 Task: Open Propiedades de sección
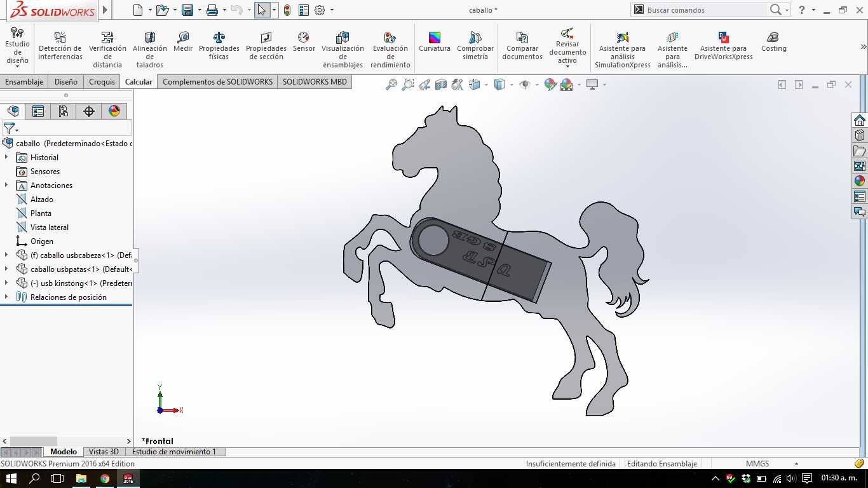266,46
